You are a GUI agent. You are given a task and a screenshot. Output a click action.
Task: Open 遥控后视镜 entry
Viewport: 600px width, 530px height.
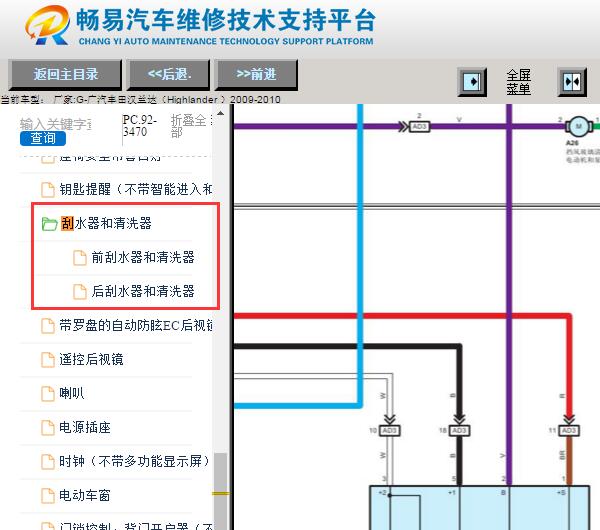(91, 359)
